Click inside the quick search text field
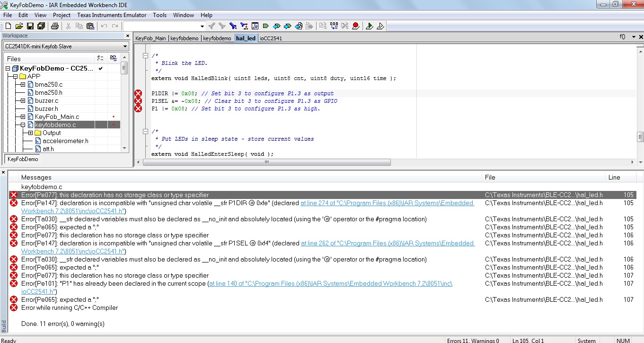The image size is (644, 343). (x=161, y=26)
